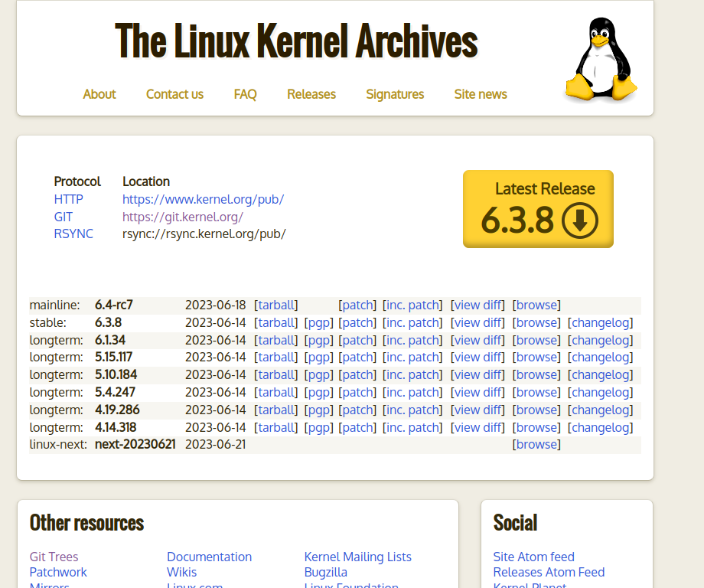Go to the FAQ page
The height and width of the screenshot is (588, 704).
point(245,94)
